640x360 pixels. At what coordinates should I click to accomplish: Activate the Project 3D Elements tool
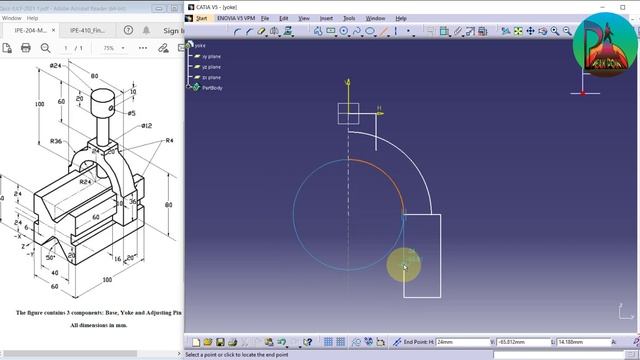pyautogui.click(x=288, y=31)
